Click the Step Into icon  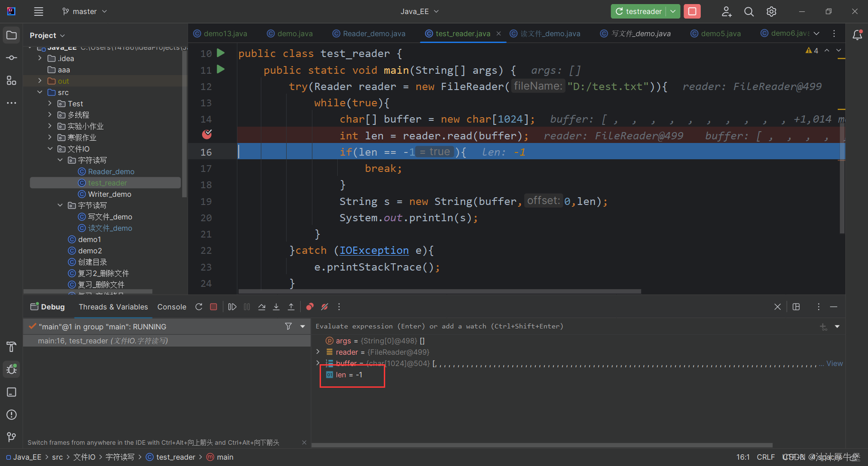[x=276, y=307]
